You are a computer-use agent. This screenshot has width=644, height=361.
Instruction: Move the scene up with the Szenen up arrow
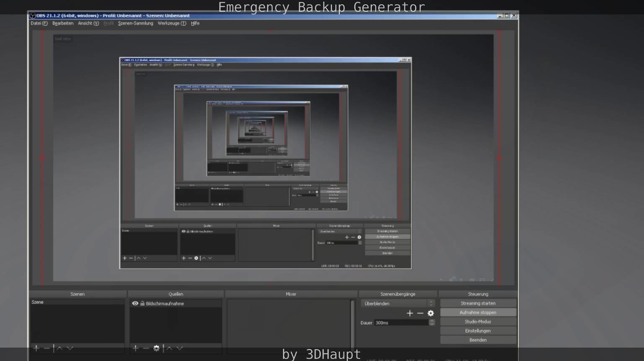(60, 348)
